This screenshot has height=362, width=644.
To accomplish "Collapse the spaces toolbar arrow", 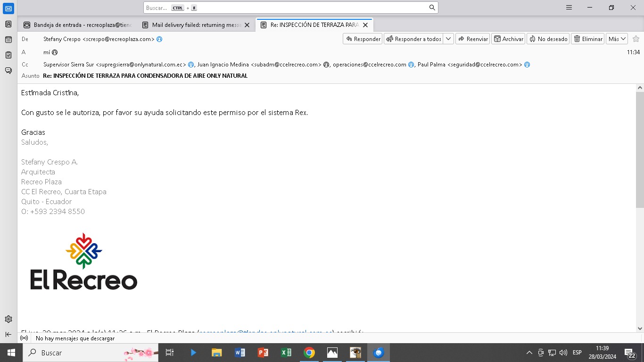I will [8, 334].
